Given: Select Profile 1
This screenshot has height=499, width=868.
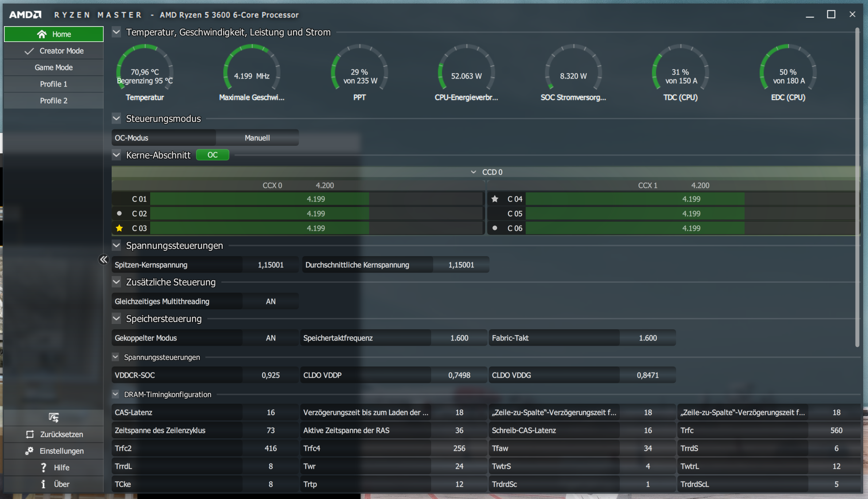Looking at the screenshot, I should [x=54, y=84].
